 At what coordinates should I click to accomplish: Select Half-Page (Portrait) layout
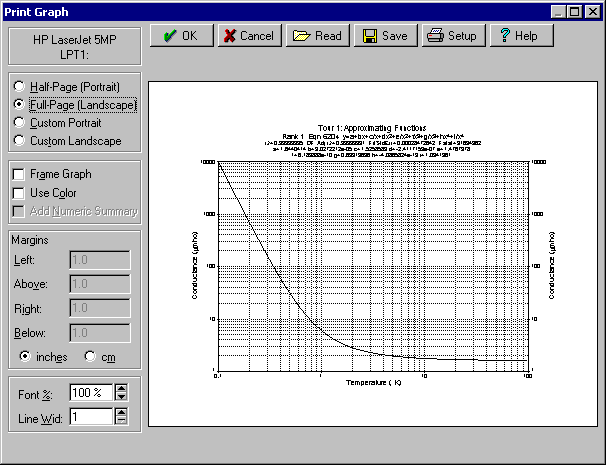coord(19,87)
